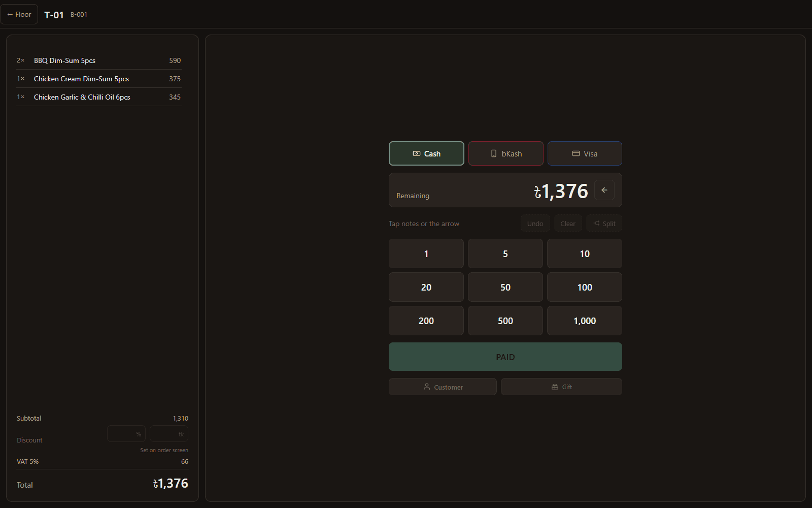Tap the 10 taka note
Viewport: 812px width, 508px height.
[x=585, y=253]
